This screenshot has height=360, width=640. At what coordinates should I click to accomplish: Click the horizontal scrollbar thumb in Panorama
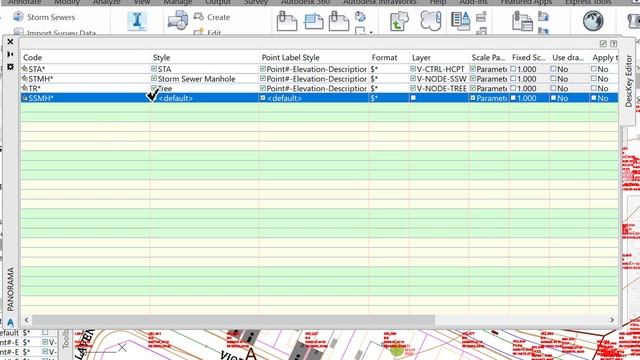tap(233, 320)
